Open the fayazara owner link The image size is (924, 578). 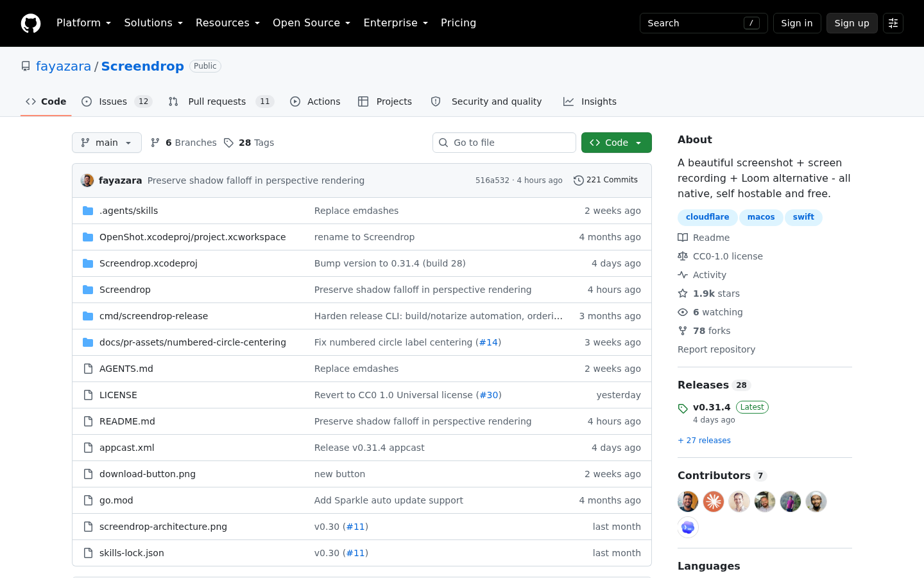64,66
